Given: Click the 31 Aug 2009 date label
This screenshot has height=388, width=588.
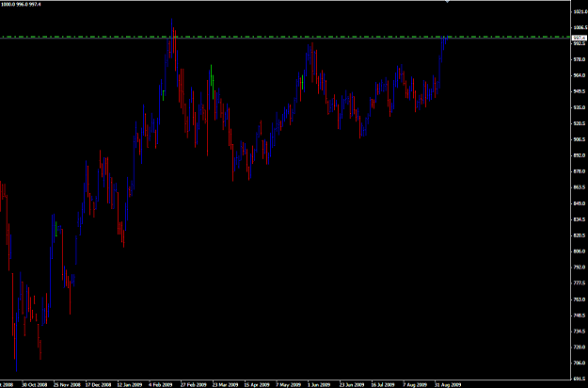Looking at the screenshot, I should (x=448, y=384).
